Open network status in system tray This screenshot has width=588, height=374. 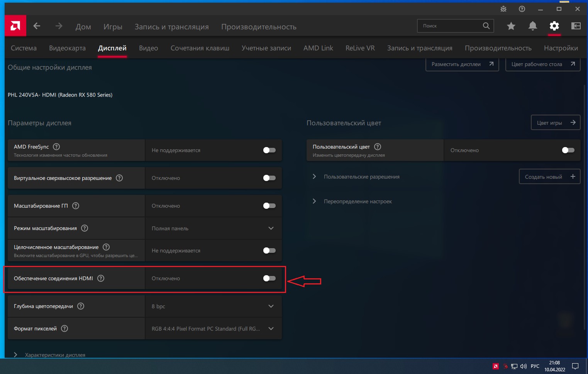click(514, 366)
